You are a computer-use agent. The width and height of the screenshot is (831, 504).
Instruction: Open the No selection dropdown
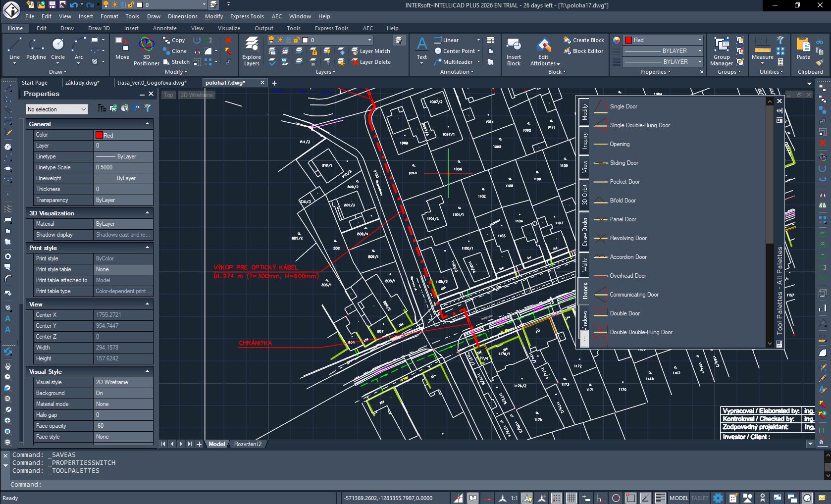pyautogui.click(x=56, y=109)
